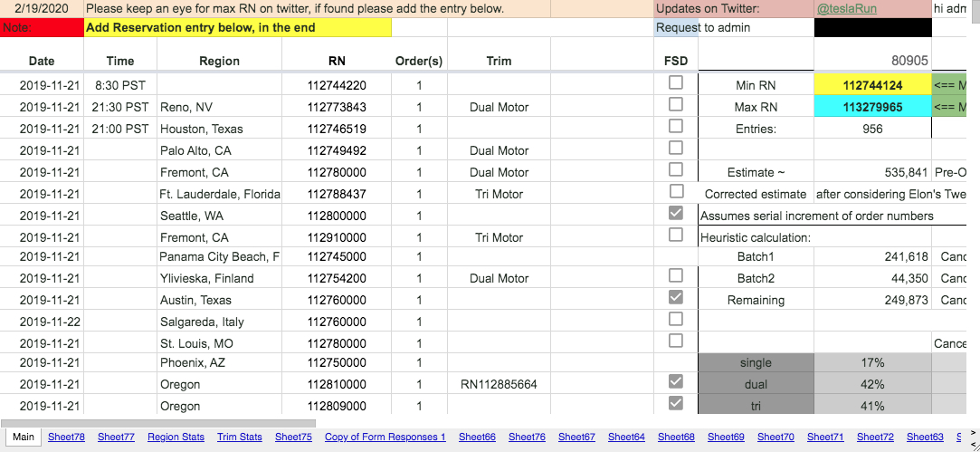Tick the FSD checkbox for Palo Alto, CA
The height and width of the screenshot is (452, 980).
[x=675, y=148]
